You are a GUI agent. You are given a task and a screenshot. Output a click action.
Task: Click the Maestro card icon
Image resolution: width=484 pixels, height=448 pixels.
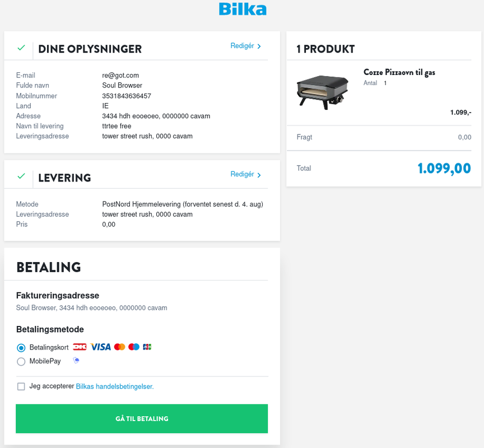tap(134, 347)
